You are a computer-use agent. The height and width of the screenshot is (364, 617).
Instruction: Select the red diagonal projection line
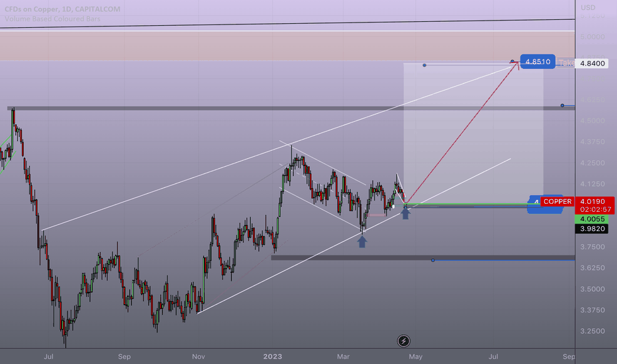pyautogui.click(x=460, y=134)
